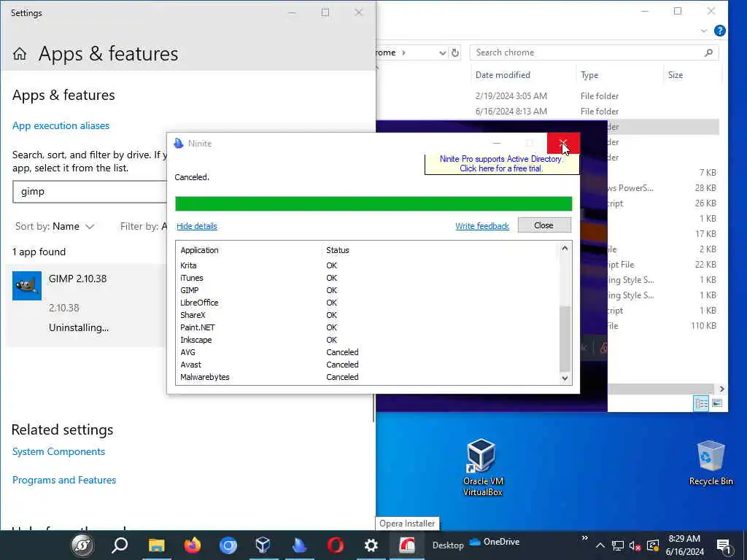Image resolution: width=747 pixels, height=560 pixels.
Task: Launch Chromium from the taskbar
Action: pos(228,545)
